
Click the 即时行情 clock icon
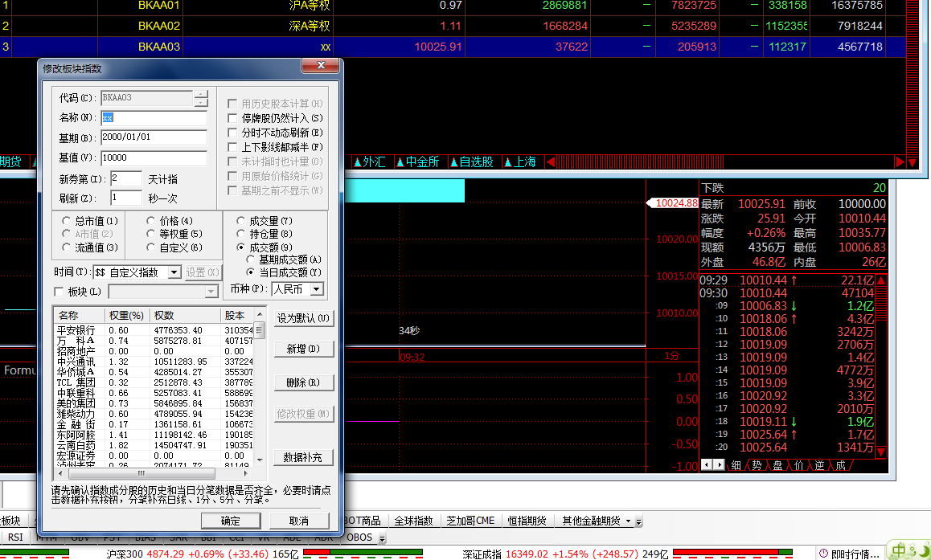click(x=823, y=554)
